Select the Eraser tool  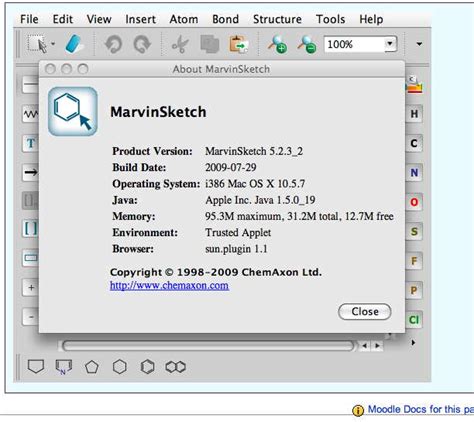click(74, 44)
